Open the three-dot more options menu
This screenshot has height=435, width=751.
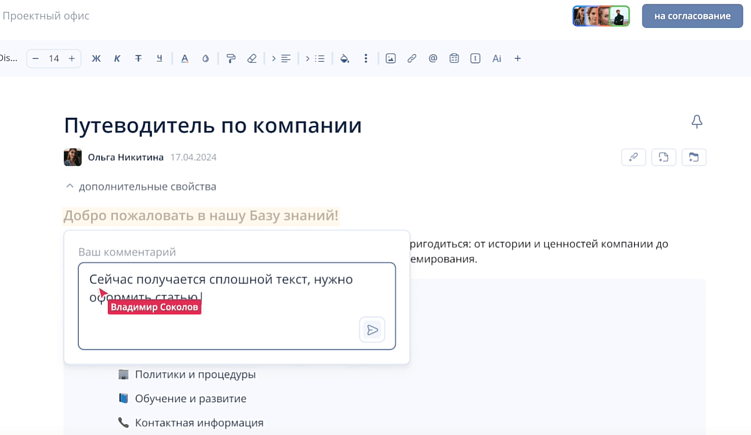366,58
